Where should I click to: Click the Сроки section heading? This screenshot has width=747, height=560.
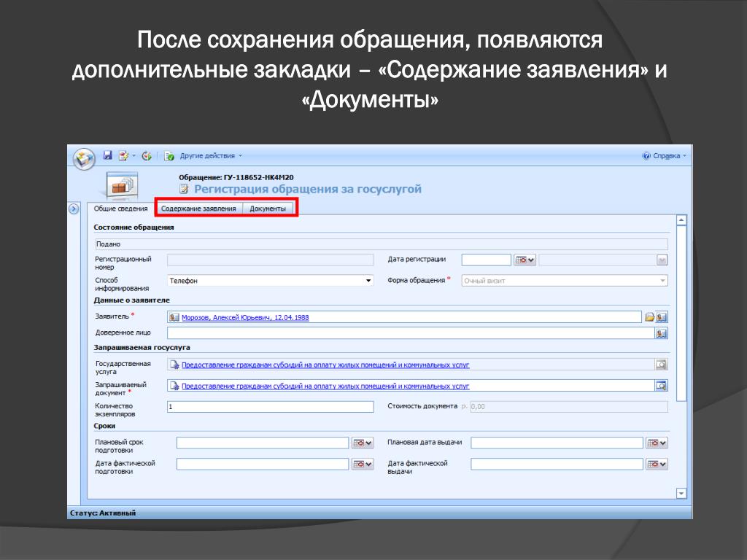click(x=104, y=426)
